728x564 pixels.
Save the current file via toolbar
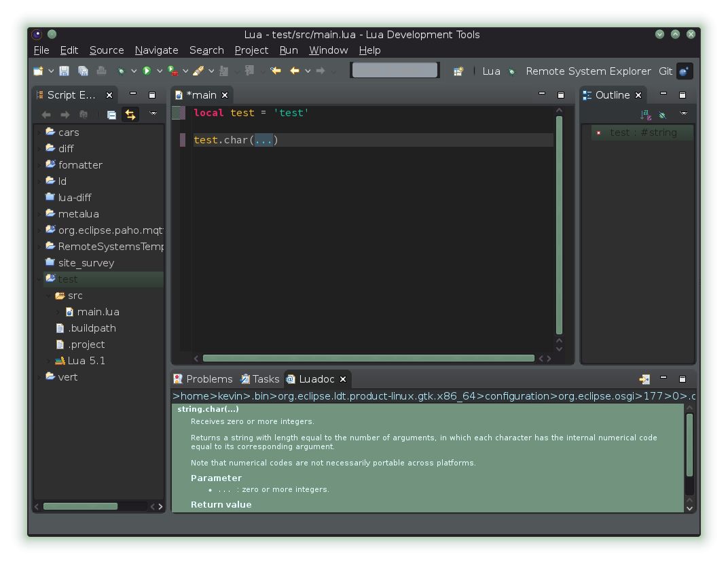tap(64, 71)
